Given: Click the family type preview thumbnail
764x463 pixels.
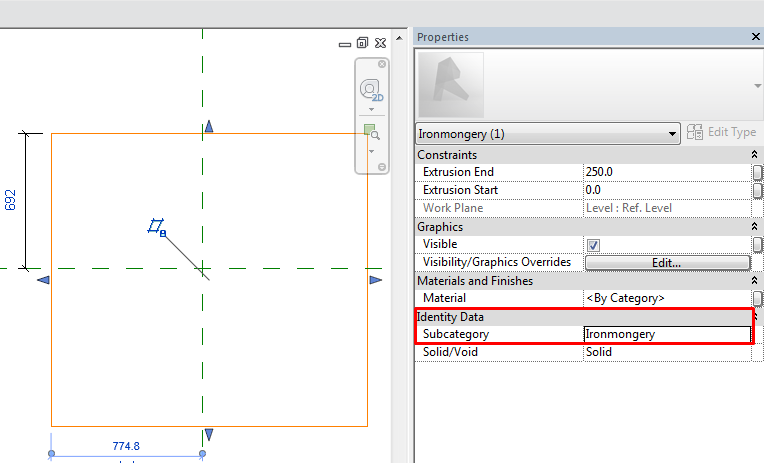Looking at the screenshot, I should point(451,85).
